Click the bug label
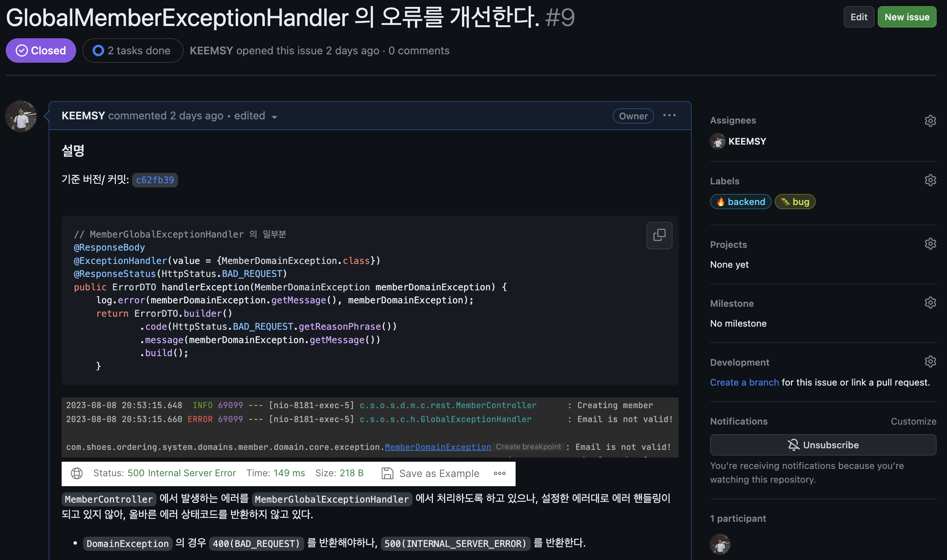947x560 pixels. [x=795, y=202]
